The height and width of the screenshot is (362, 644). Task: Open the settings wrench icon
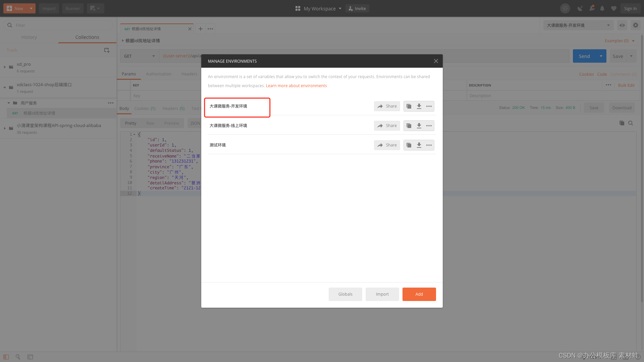(592, 8)
